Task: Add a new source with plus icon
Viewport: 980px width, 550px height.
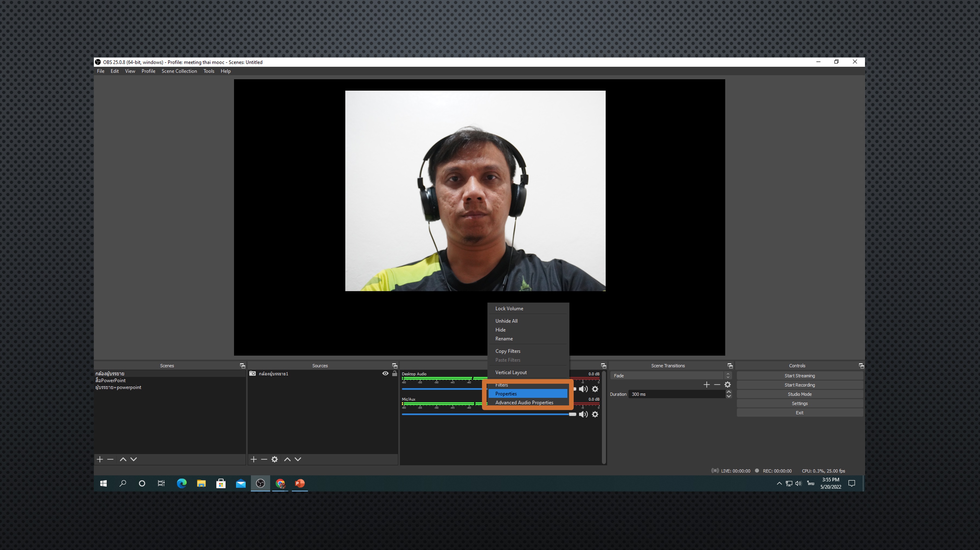Action: 254,459
